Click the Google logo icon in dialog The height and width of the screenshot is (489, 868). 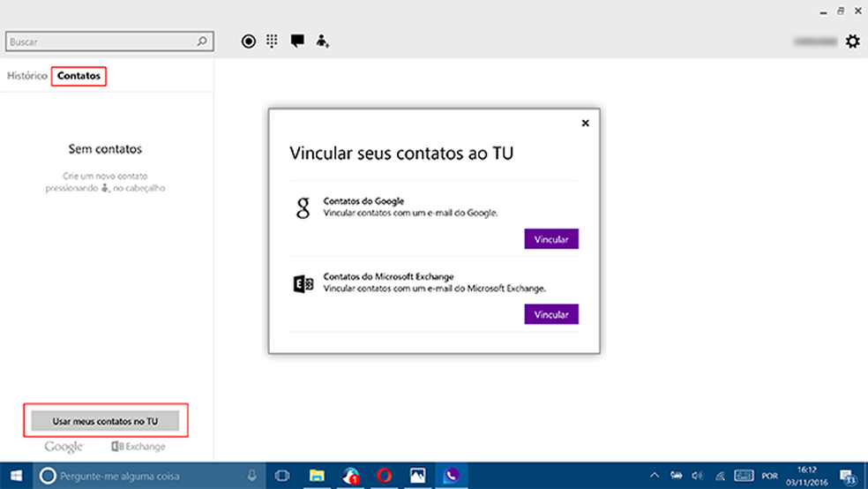pos(303,208)
